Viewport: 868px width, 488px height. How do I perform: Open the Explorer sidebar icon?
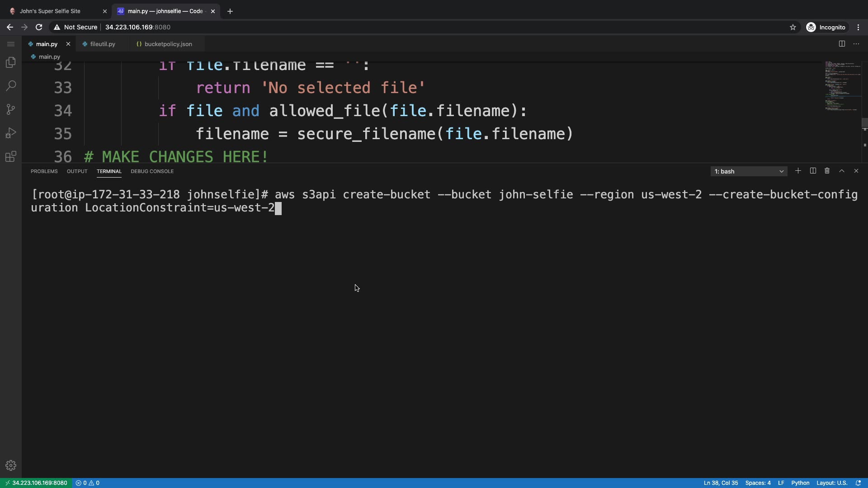click(11, 62)
